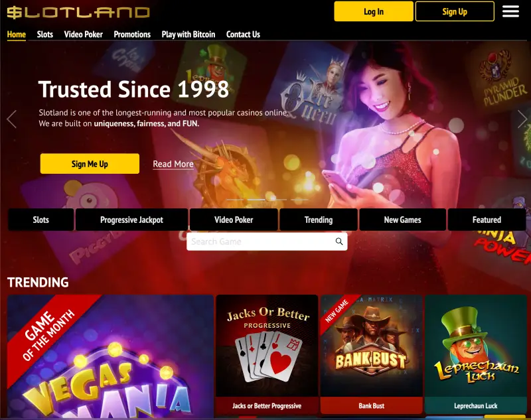Select the Progressive Jackpot category tab
Screen dimensions: 531x420
pyautogui.click(x=131, y=220)
